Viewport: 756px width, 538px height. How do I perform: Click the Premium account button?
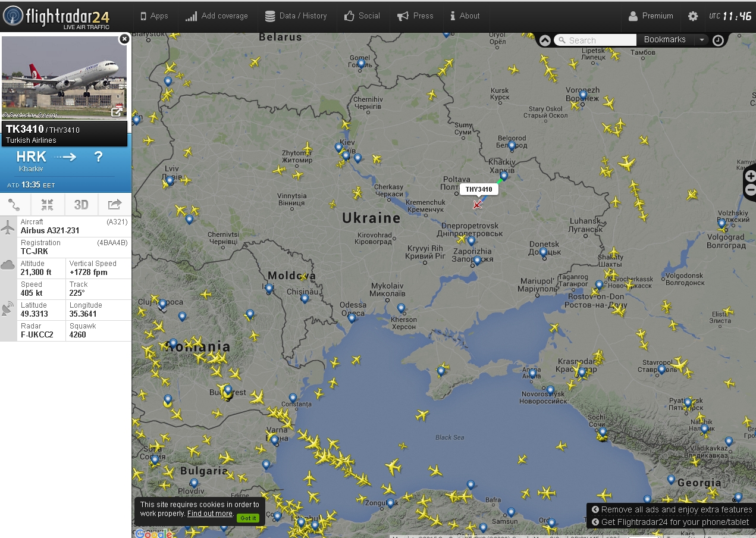(x=651, y=16)
